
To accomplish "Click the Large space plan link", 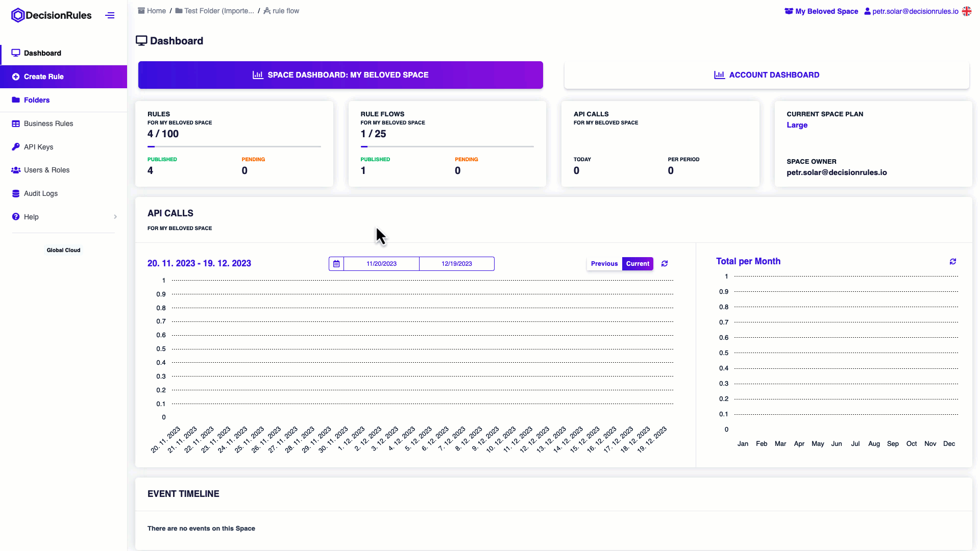I will (x=797, y=125).
